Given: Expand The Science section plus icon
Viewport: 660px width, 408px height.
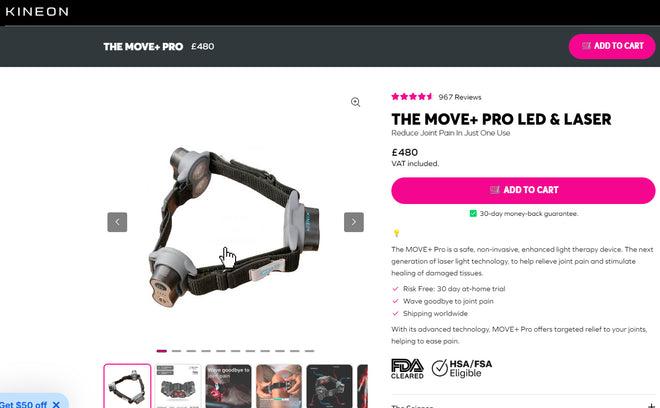Looking at the screenshot, I should click(651, 406).
